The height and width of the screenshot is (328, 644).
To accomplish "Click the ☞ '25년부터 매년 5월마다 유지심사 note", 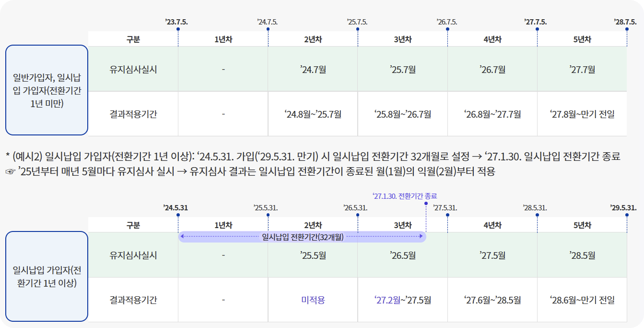I will 250,172.
